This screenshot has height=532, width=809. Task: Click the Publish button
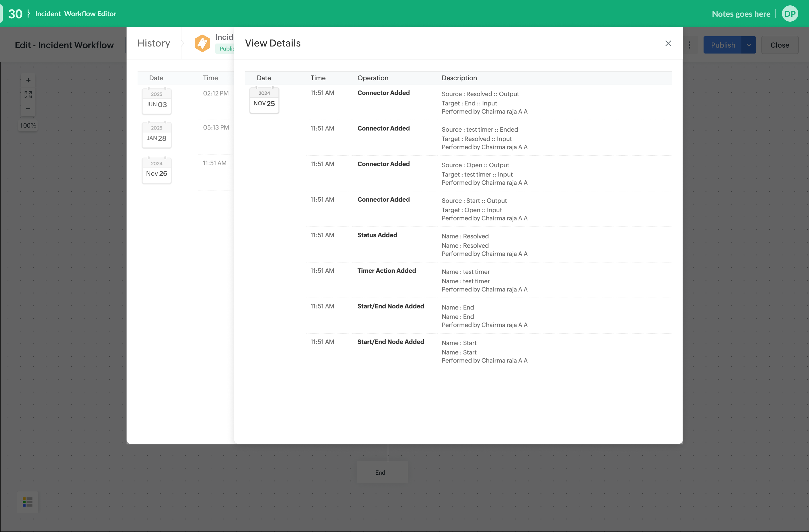(x=722, y=45)
